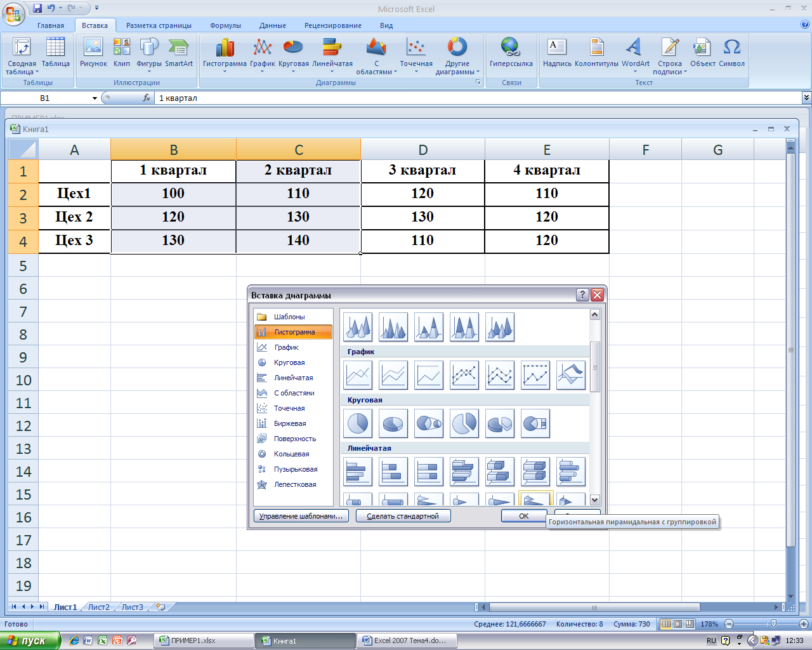Open the Другие диаграммы menu
This screenshot has width=812, height=650.
click(457, 56)
